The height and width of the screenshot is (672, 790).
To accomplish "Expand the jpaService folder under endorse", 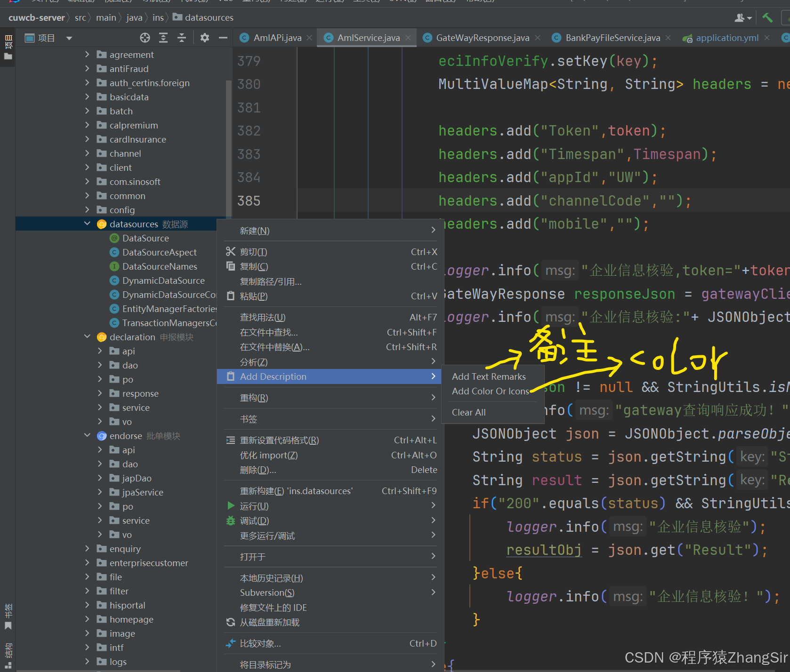I will (100, 492).
